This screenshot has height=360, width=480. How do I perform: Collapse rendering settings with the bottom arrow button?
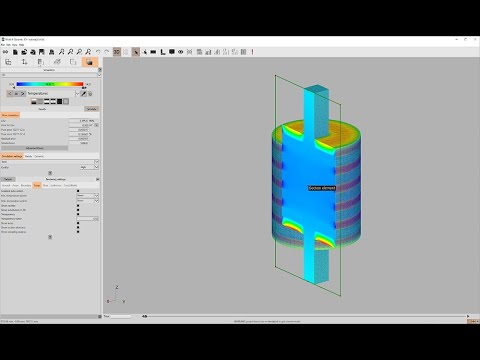[50, 237]
